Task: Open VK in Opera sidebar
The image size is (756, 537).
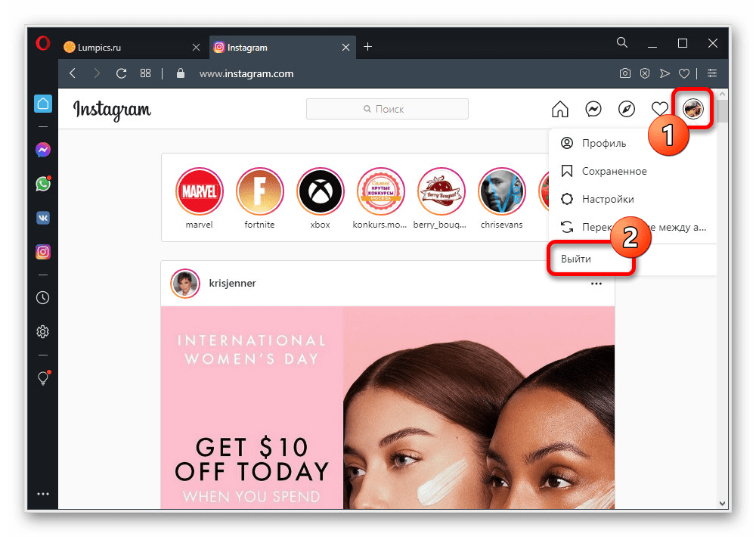Action: [x=43, y=218]
